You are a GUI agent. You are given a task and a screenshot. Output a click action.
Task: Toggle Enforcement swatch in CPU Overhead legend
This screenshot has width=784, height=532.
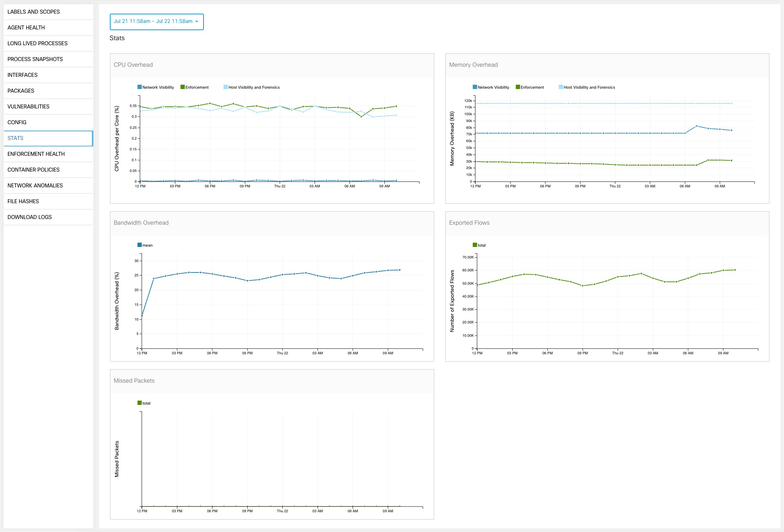tap(183, 87)
